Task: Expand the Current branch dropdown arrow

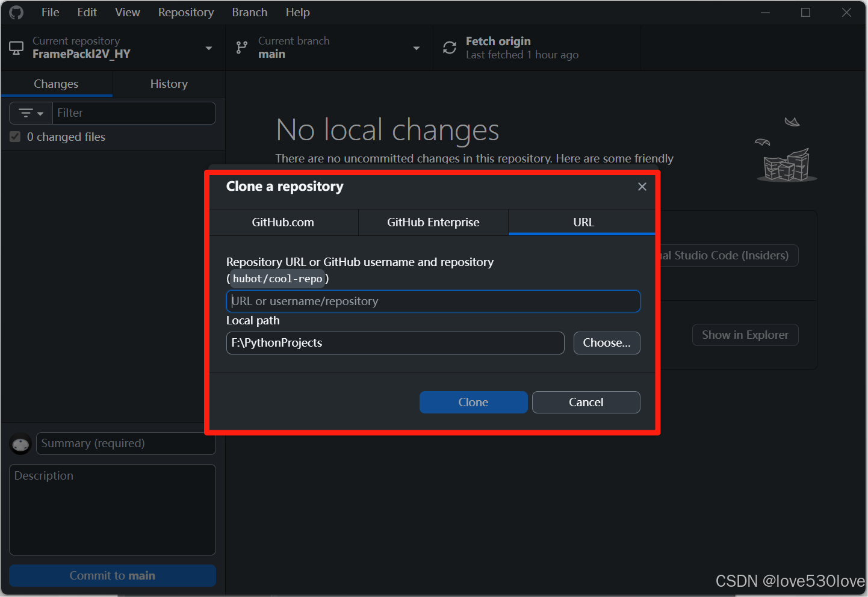Action: (x=417, y=48)
